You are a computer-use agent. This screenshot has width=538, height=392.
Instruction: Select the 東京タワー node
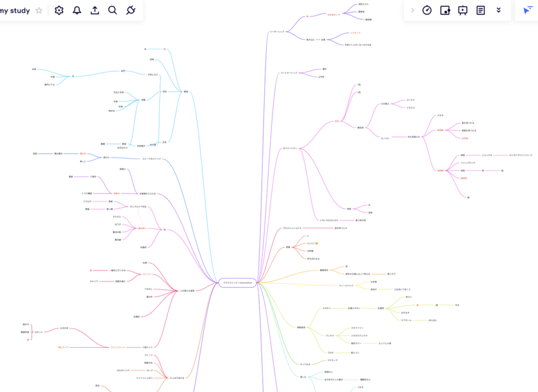tap(356, 343)
